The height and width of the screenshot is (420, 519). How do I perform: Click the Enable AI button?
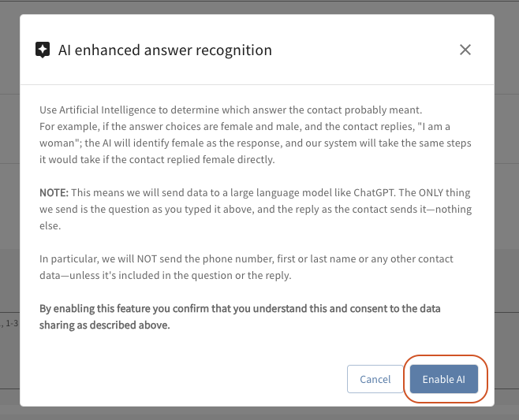tap(444, 379)
